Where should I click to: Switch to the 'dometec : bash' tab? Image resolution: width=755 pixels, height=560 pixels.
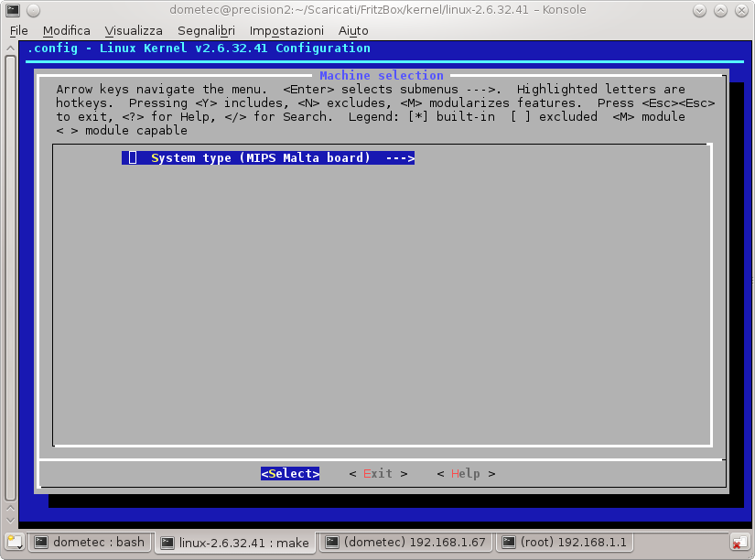(x=90, y=542)
